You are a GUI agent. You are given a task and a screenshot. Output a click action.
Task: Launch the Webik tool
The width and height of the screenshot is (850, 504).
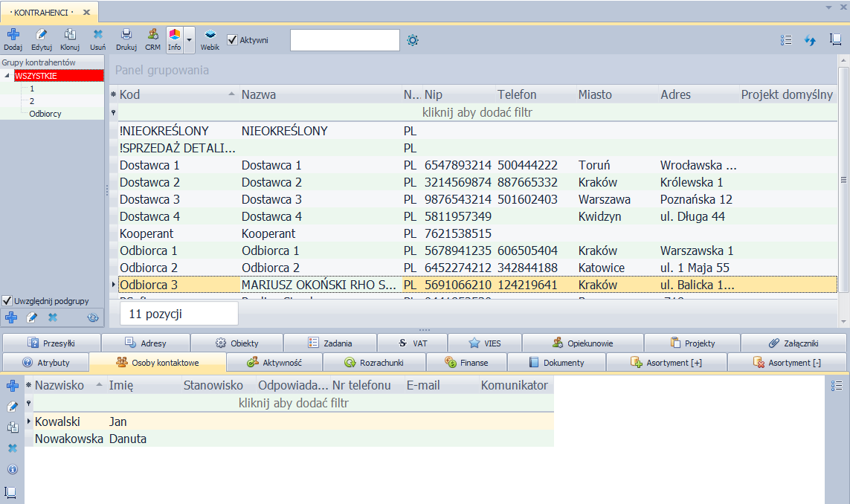point(210,38)
